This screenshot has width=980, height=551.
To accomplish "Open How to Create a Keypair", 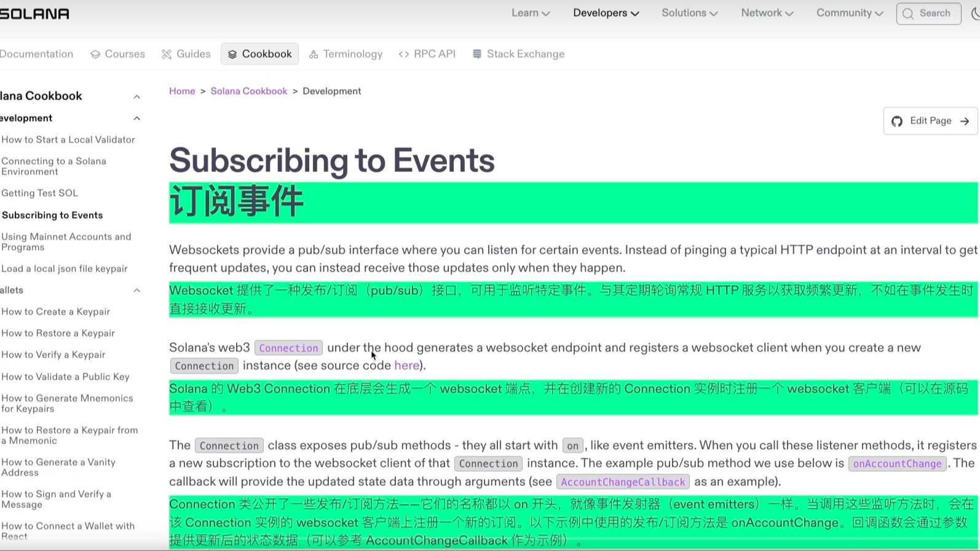I will pos(55,311).
